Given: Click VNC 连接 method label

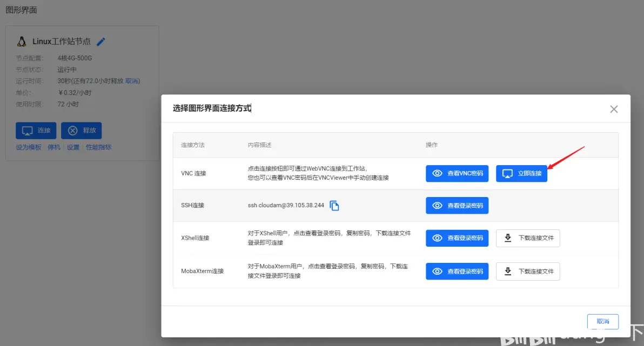Looking at the screenshot, I should tap(193, 173).
